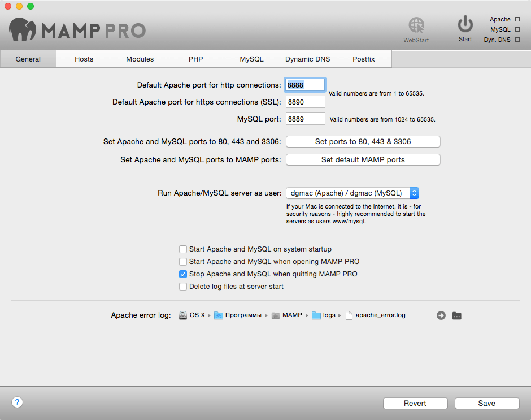Focus the MySQL port field 8889
The height and width of the screenshot is (420, 531).
(306, 119)
